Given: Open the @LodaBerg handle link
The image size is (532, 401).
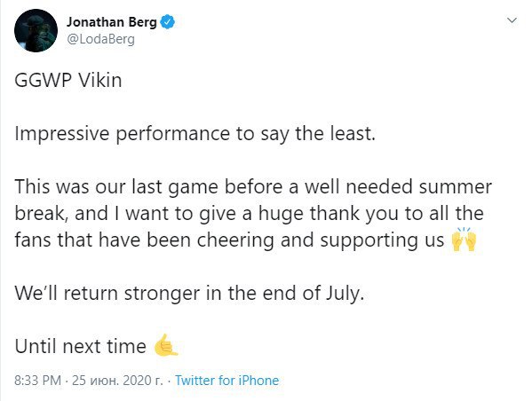Looking at the screenshot, I should click(100, 39).
